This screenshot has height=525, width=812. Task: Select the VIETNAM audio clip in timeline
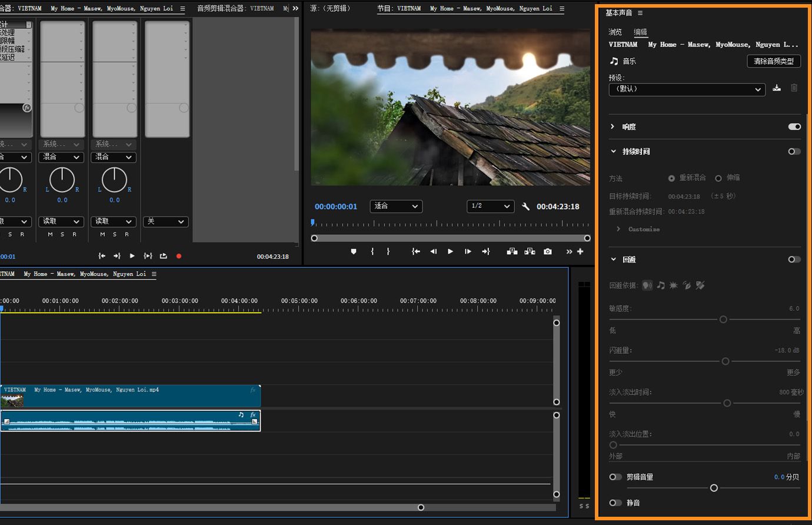tap(129, 420)
